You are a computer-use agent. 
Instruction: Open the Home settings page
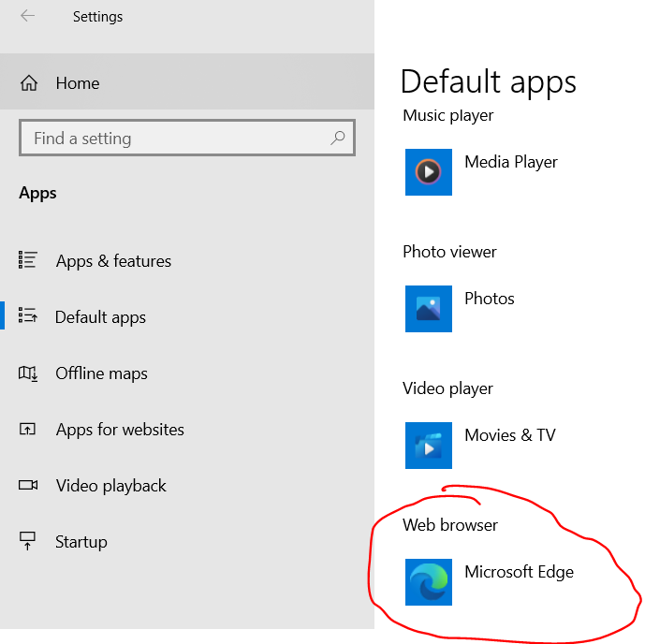[187, 81]
